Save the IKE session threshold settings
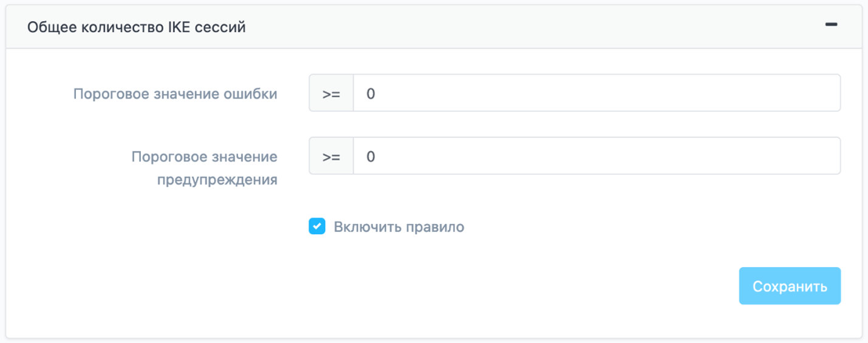Viewport: 868px width, 343px height. tap(789, 286)
